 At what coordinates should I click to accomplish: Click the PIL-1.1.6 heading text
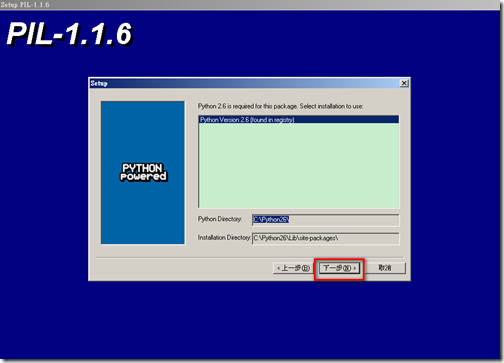(70, 34)
